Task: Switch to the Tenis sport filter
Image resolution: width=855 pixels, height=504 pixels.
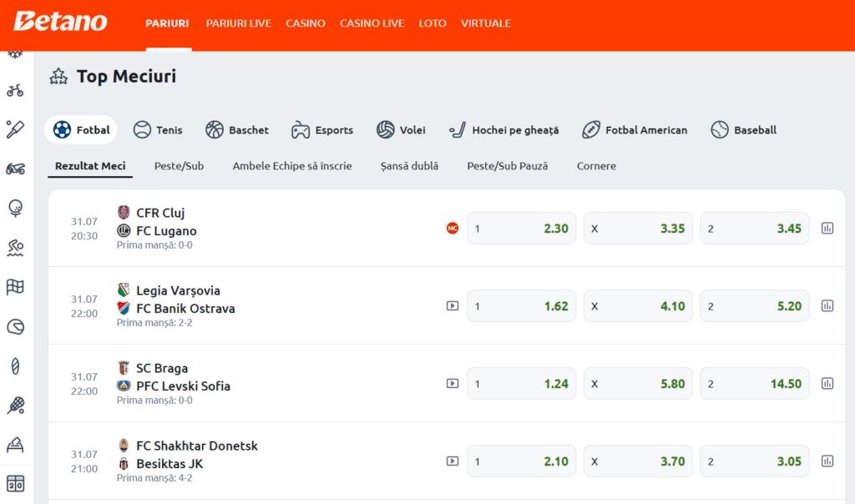Action: coord(158,130)
